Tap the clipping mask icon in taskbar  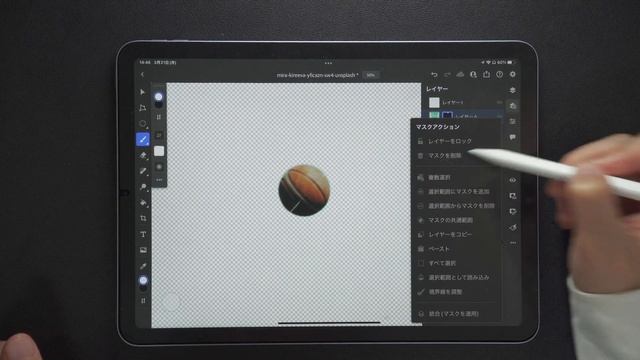pyautogui.click(x=513, y=211)
